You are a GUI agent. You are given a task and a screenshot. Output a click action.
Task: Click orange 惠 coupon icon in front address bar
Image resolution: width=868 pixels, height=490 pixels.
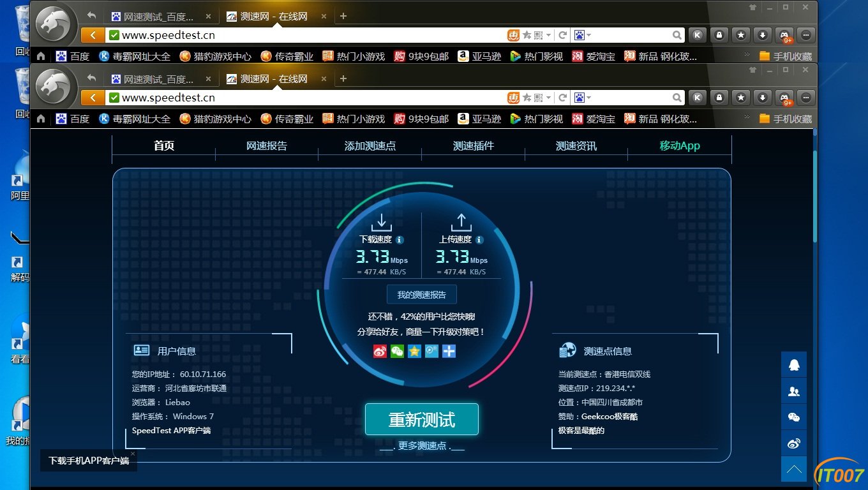tap(513, 98)
